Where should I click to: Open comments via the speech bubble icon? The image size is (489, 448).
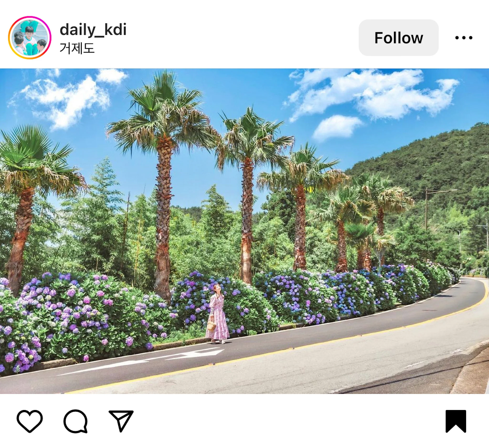pos(75,421)
